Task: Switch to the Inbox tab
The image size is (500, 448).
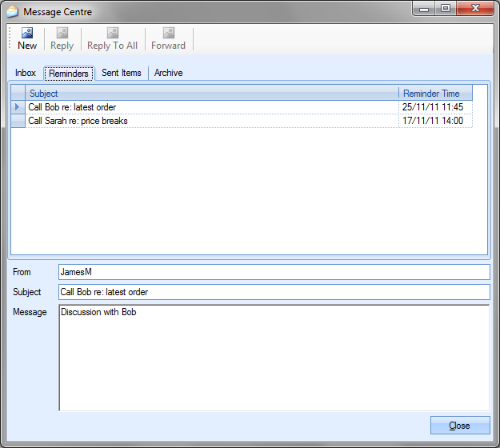Action: pos(25,73)
